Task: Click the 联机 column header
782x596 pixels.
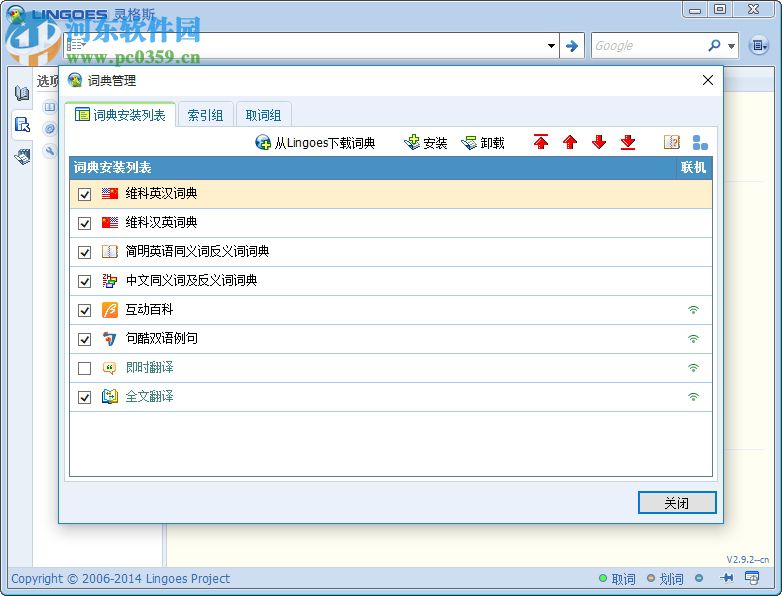Action: (693, 168)
